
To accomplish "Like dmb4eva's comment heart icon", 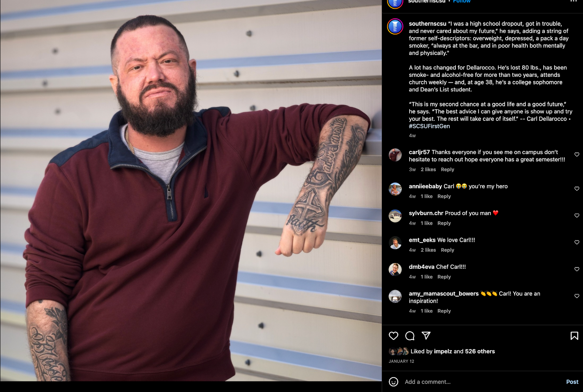I will pyautogui.click(x=577, y=269).
